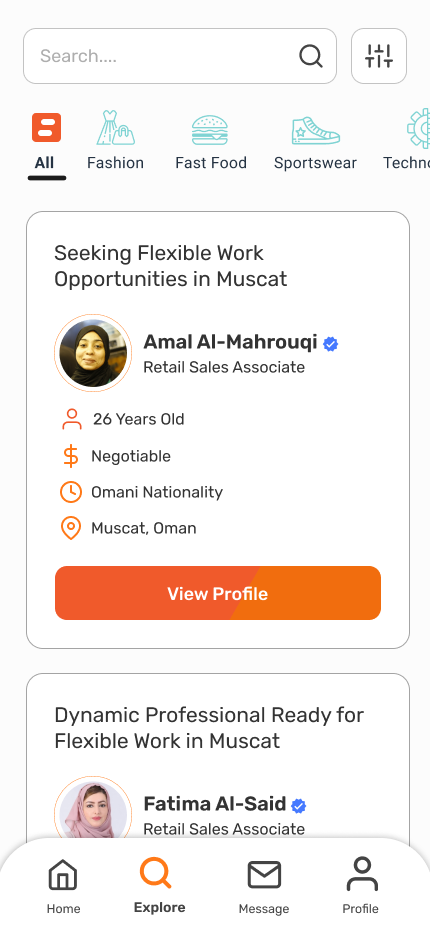Select the Sportswear sneaker category icon
This screenshot has width=433, height=930.
(316, 130)
